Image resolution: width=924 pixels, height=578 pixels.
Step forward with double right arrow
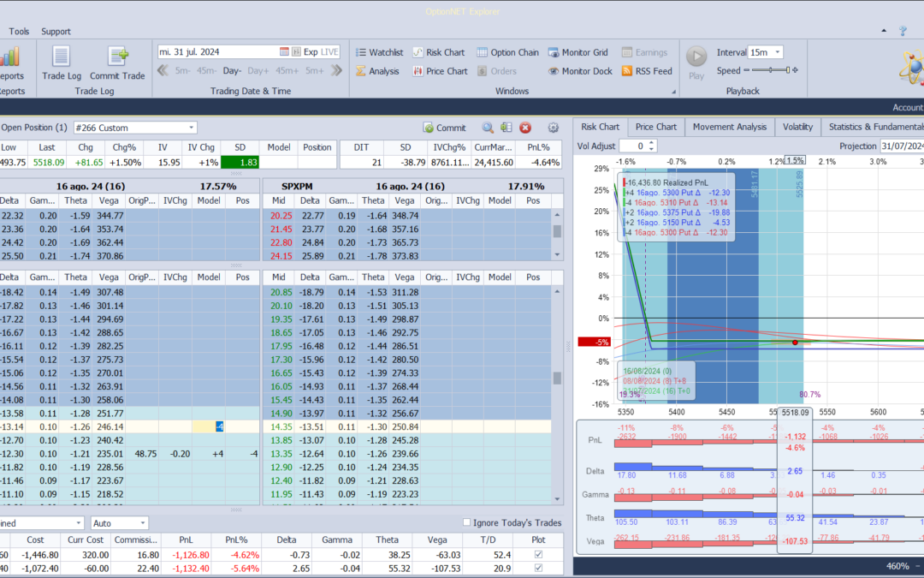click(x=336, y=71)
